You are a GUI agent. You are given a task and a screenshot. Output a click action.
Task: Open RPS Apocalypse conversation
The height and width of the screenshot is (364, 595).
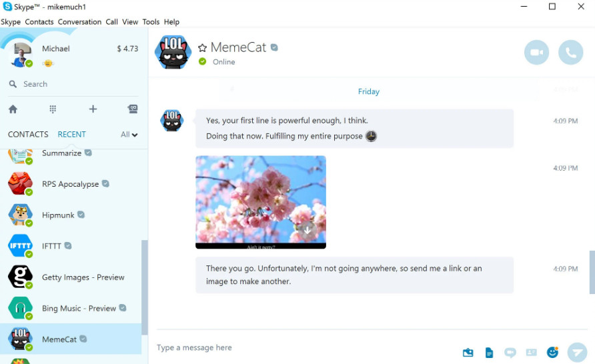(71, 184)
